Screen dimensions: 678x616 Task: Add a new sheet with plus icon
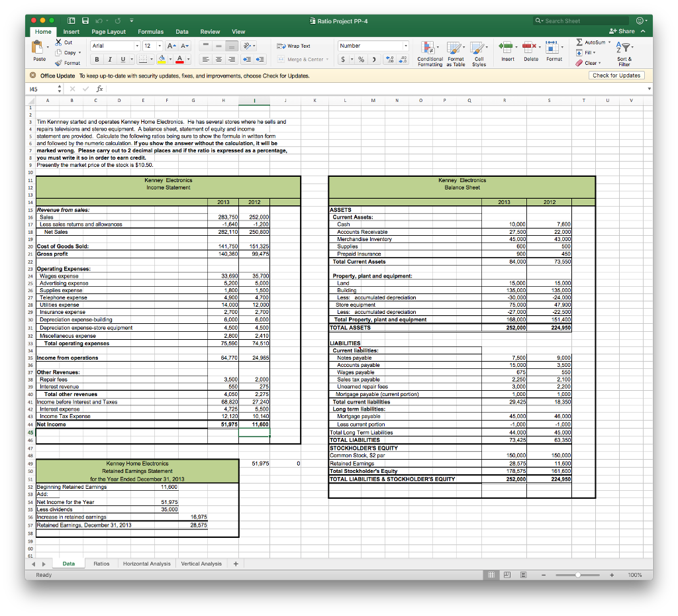tap(236, 564)
